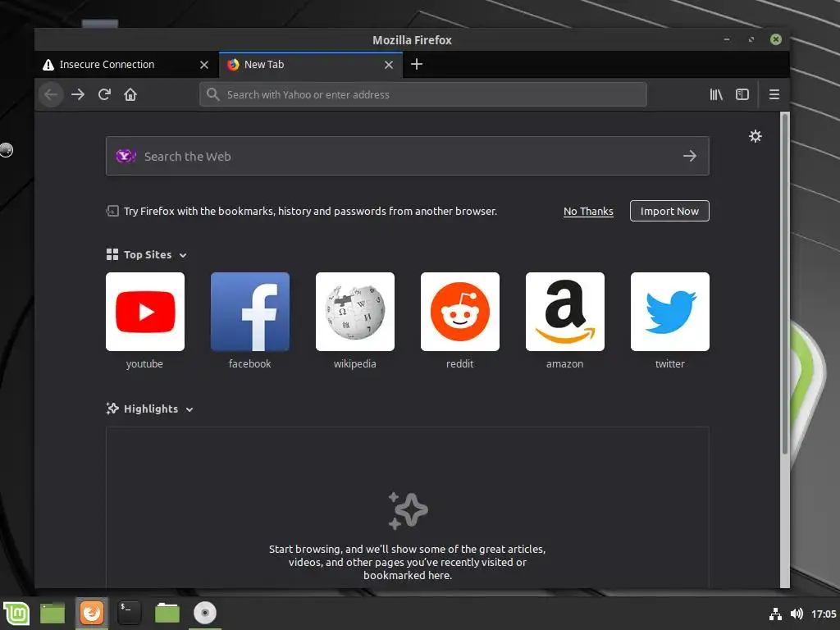Launch the Terminal from the taskbar
This screenshot has width=840, height=630.
click(x=129, y=613)
